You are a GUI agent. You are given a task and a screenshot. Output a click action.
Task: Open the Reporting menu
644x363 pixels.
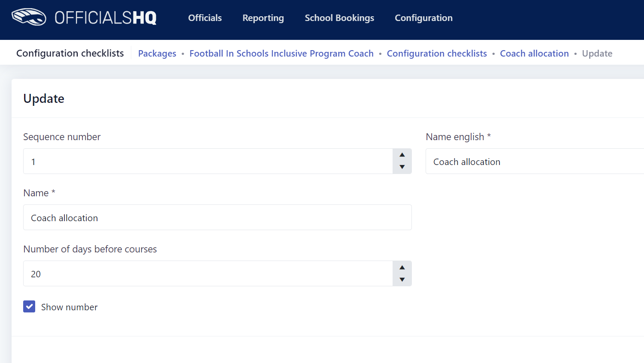[x=263, y=18]
